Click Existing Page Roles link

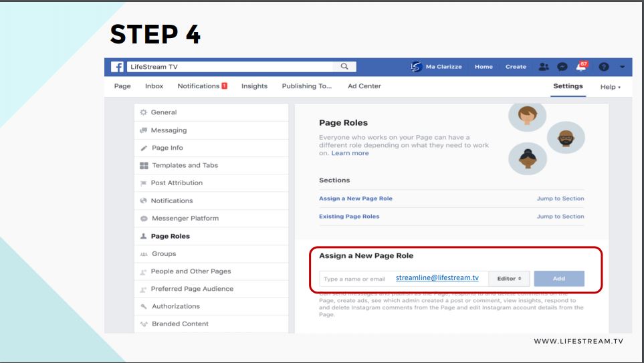pos(349,217)
